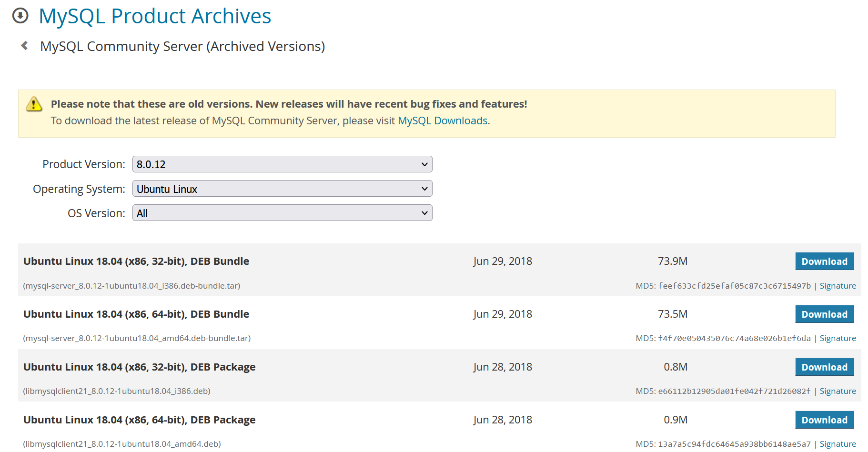This screenshot has width=868, height=452.
Task: Open Signature link for amd64 deb-bundle
Action: click(838, 338)
